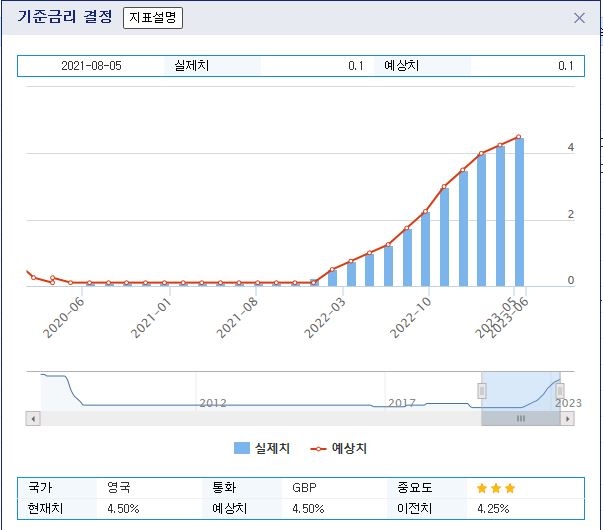This screenshot has width=603, height=530.
Task: Click the left arrow of the range scrollbar
Action: [x=33, y=418]
